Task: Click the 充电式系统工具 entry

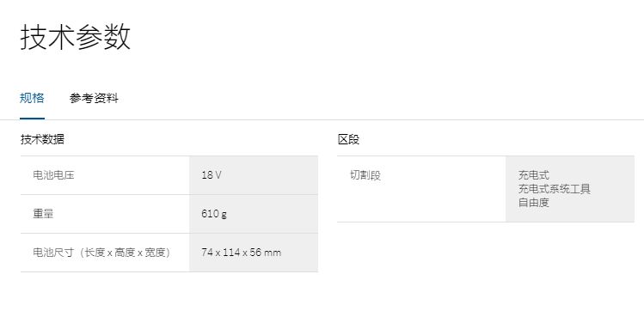Action: point(554,189)
